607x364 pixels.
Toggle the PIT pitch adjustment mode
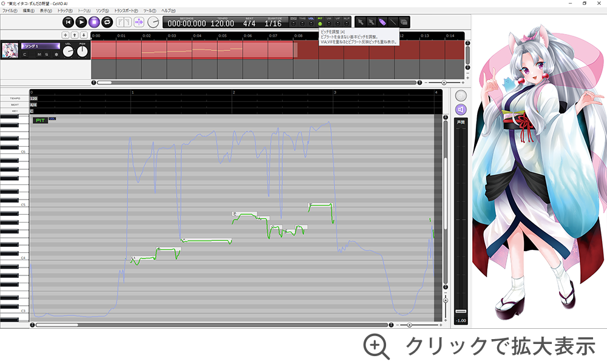pos(320,22)
